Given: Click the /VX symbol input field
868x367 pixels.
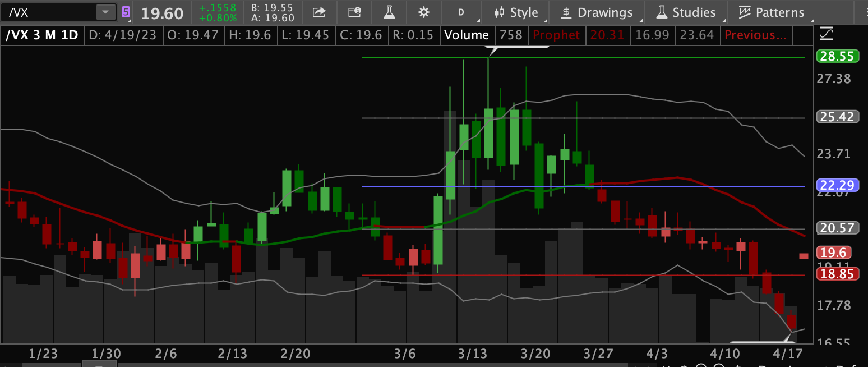Looking at the screenshot, I should 49,12.
